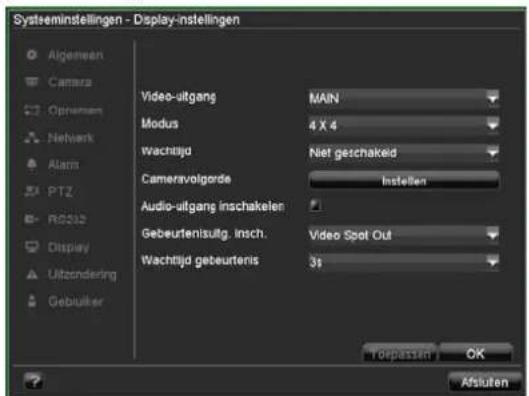Click the Instellen button for Cameravolgorde
Screen dimensions: 529x396
(x=404, y=180)
